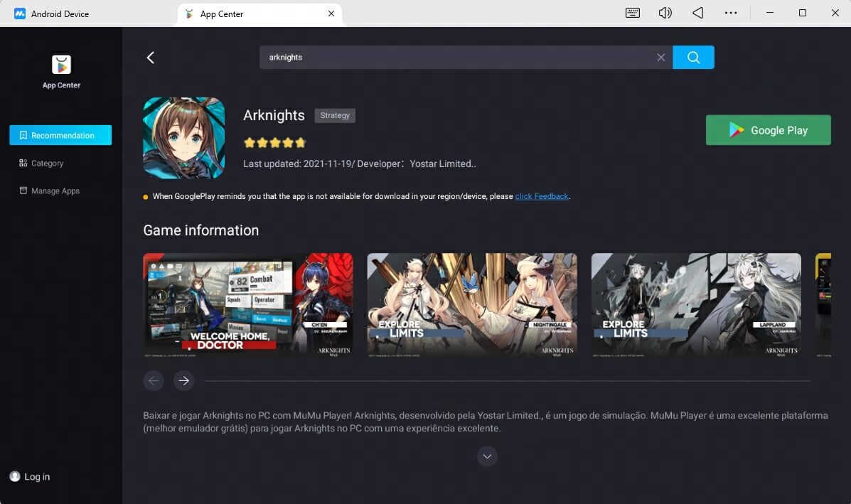
Task: Clear the search field with the X icon
Action: 660,58
